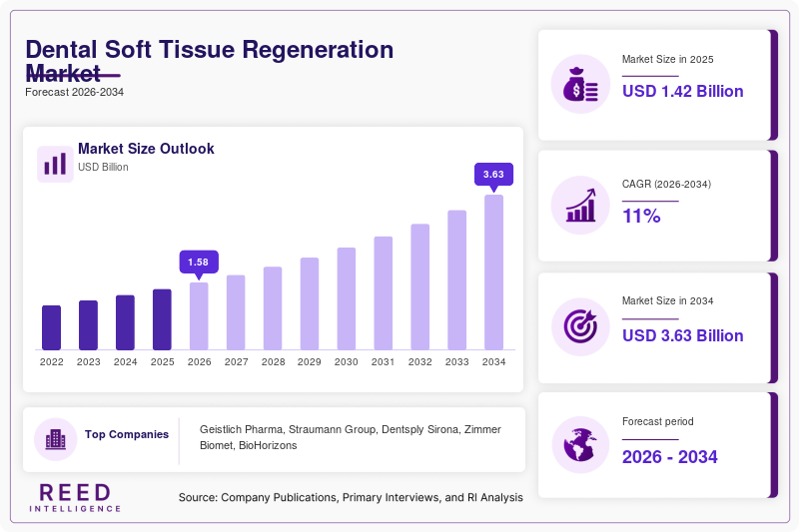This screenshot has width=799, height=532.
Task: Click the REED Intelligence logo
Action: (x=75, y=498)
